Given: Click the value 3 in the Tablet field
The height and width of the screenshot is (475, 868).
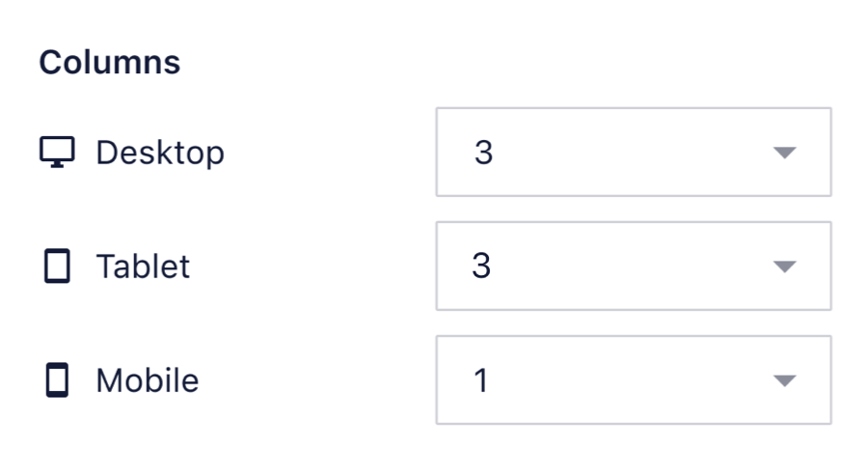Looking at the screenshot, I should tap(481, 266).
